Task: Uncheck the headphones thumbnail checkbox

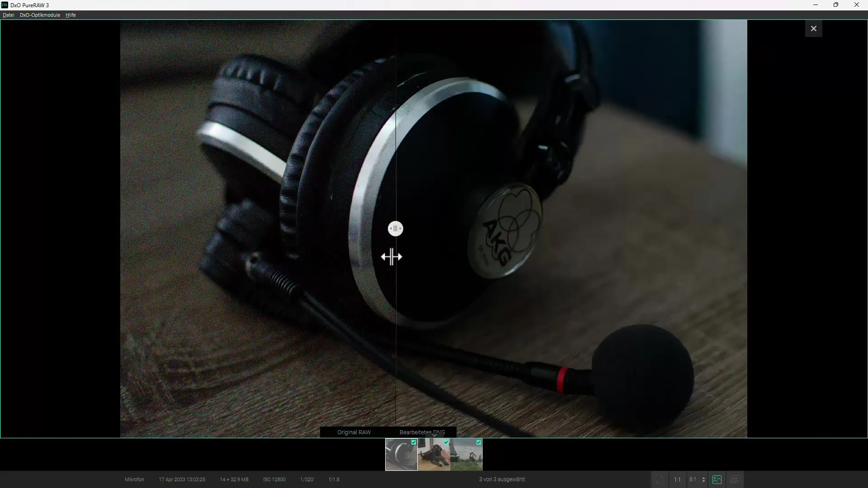Action: [414, 442]
